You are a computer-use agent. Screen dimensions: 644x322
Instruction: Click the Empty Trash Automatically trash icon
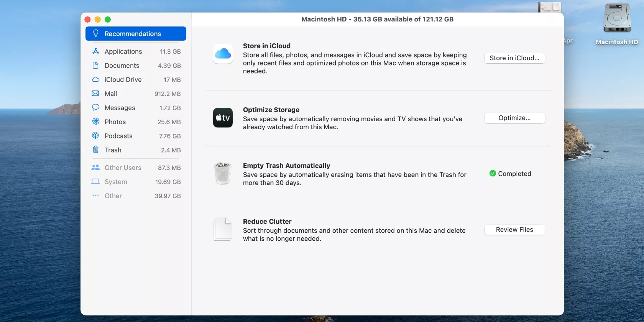tap(223, 173)
